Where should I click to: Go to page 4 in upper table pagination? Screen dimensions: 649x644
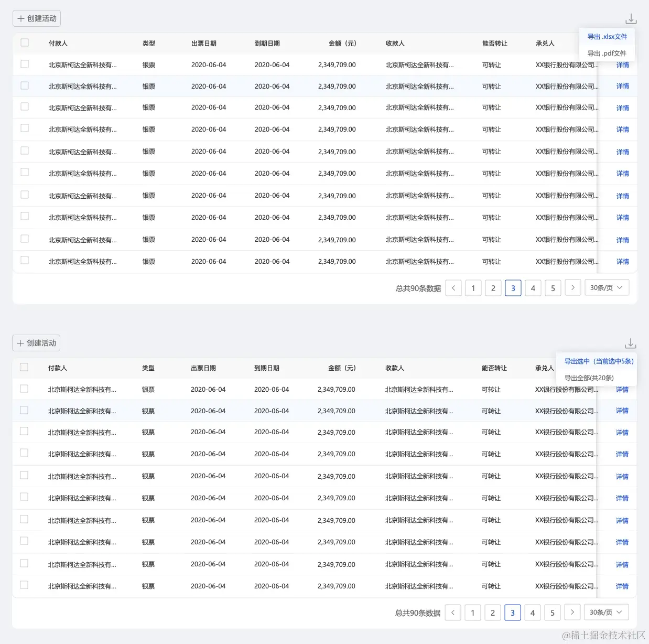tap(533, 287)
